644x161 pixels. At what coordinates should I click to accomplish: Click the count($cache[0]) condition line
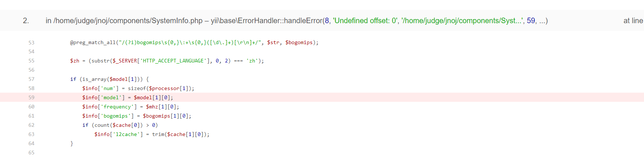[x=120, y=125]
